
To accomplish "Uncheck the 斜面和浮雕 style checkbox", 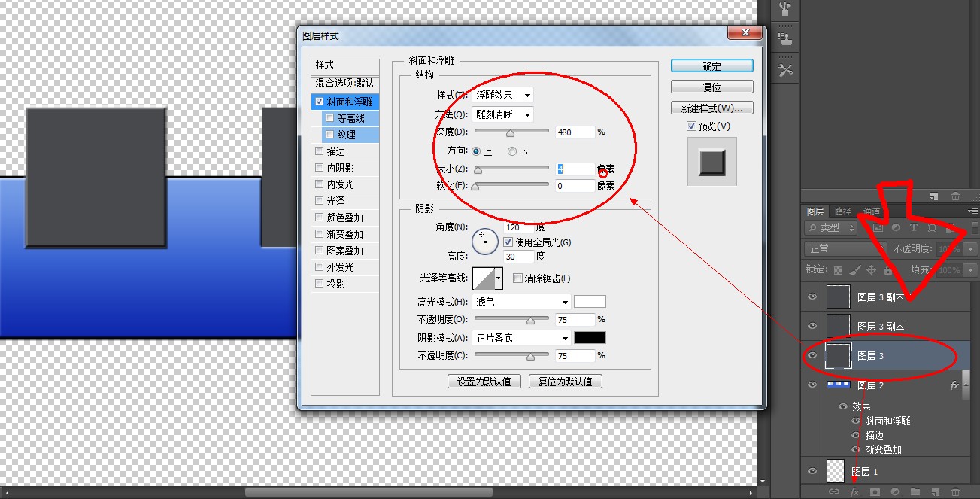I will (x=320, y=102).
